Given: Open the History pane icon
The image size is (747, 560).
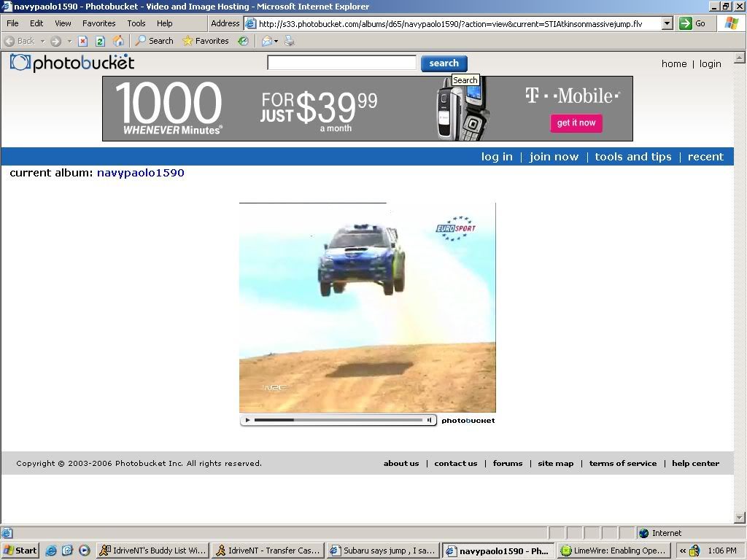Looking at the screenshot, I should click(243, 41).
